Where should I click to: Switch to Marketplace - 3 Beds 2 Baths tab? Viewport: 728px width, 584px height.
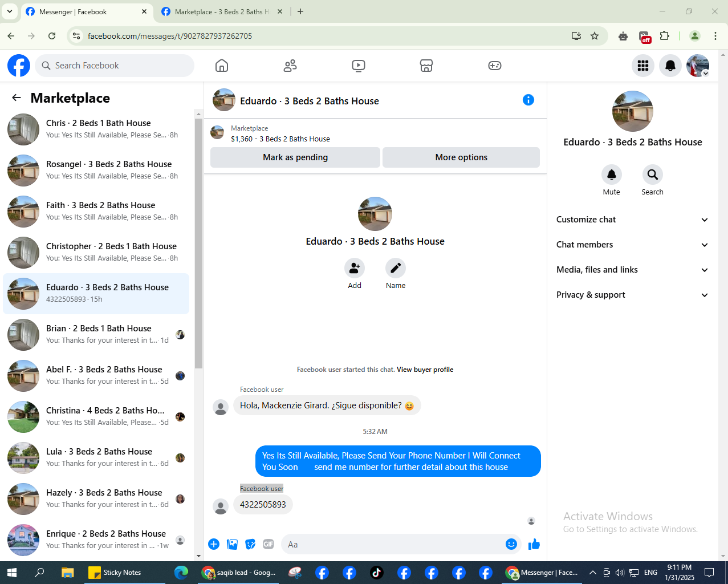pyautogui.click(x=222, y=11)
